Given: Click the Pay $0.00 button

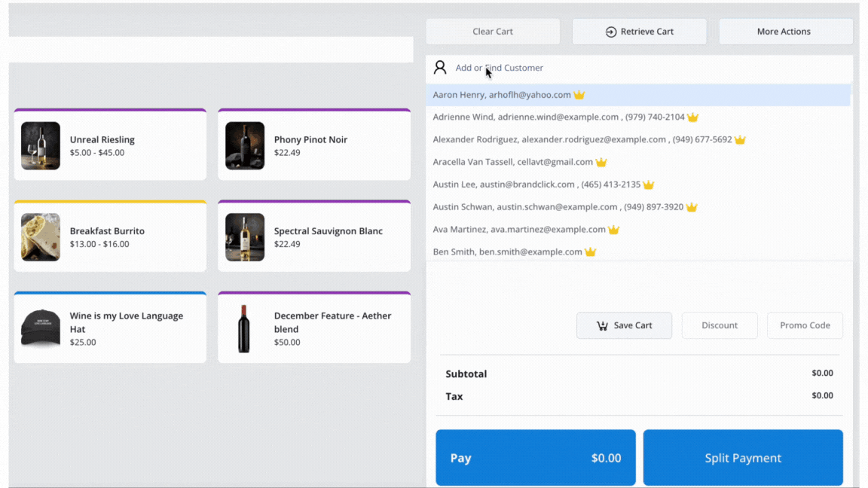Looking at the screenshot, I should point(535,458).
